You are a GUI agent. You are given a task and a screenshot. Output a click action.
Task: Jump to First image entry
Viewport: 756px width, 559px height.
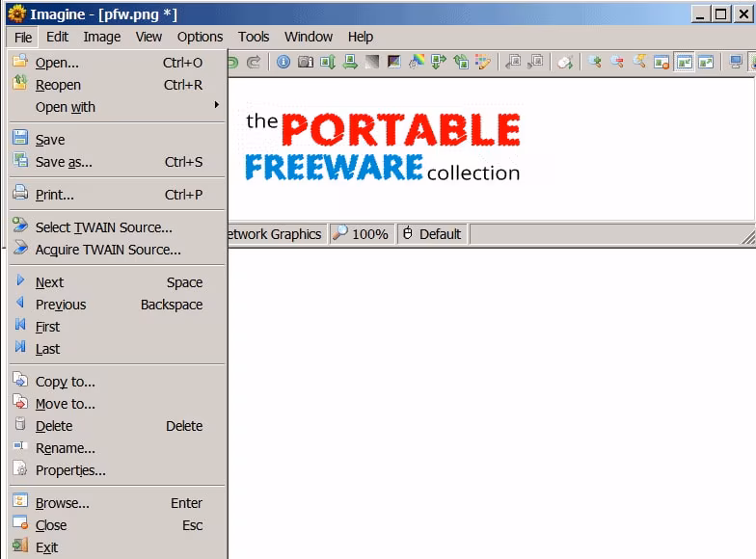coord(118,327)
